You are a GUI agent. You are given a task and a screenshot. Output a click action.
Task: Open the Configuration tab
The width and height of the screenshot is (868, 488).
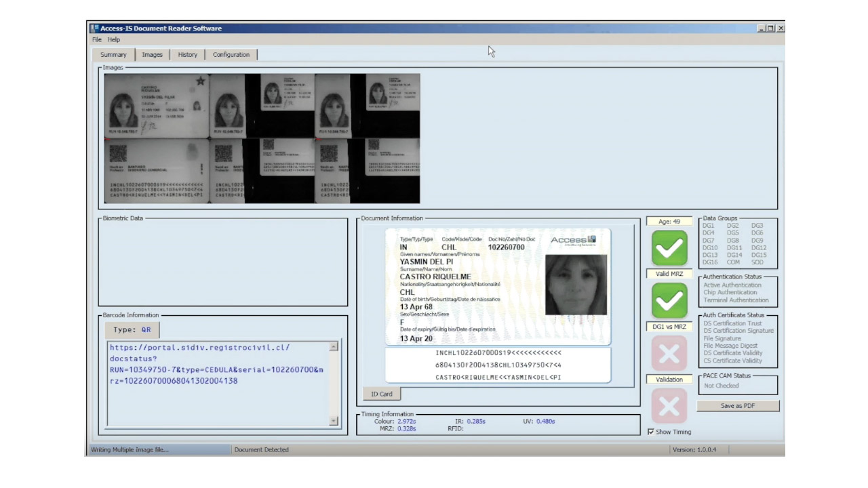tap(231, 54)
